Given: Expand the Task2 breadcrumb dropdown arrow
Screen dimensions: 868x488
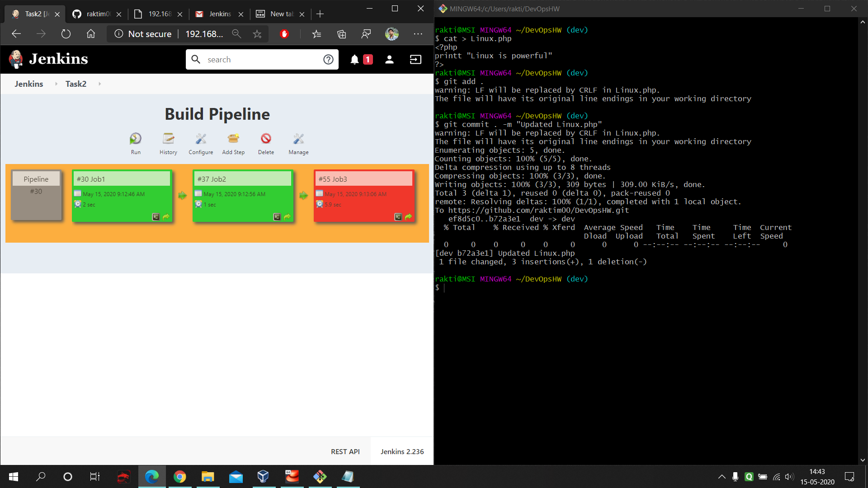Looking at the screenshot, I should 99,84.
